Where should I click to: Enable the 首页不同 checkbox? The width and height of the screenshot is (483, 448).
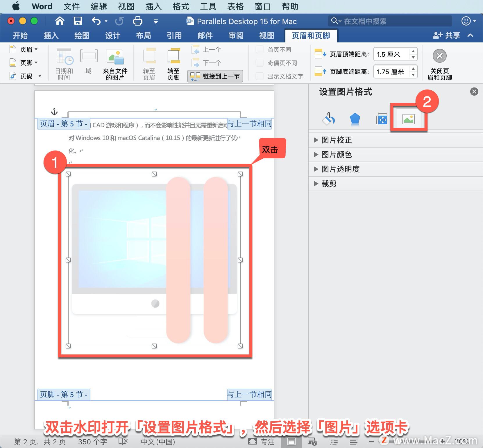tap(259, 49)
